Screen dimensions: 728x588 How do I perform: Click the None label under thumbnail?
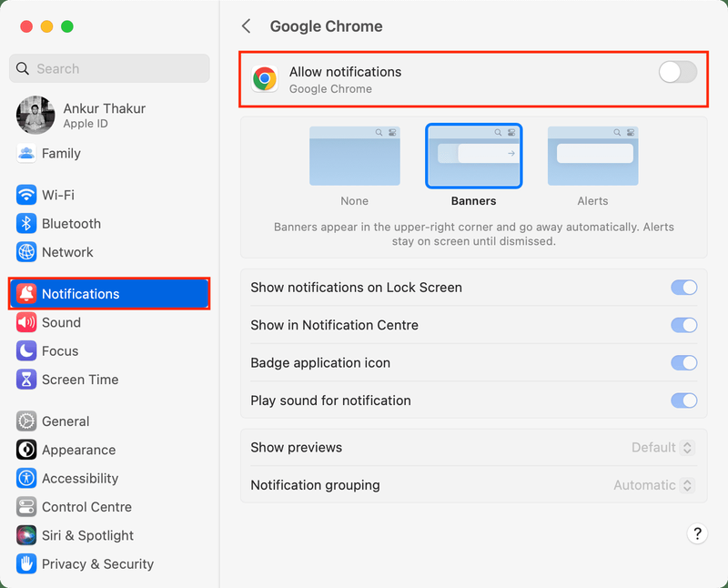(x=355, y=201)
